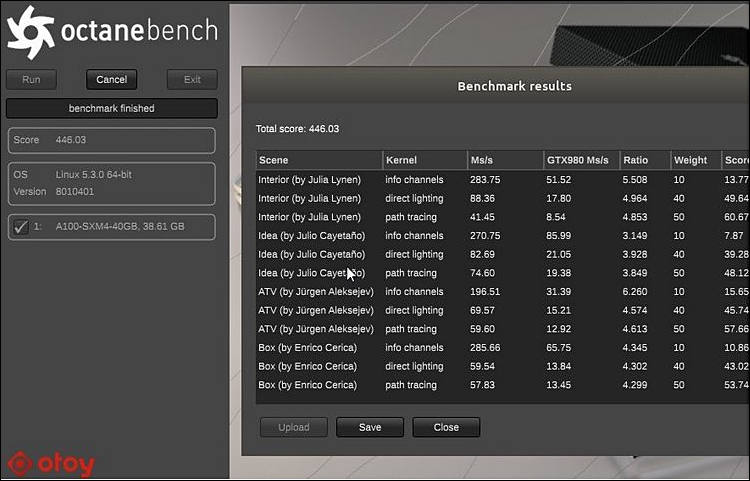The height and width of the screenshot is (481, 750).
Task: Sort by the Kernel column header
Action: [x=425, y=160]
